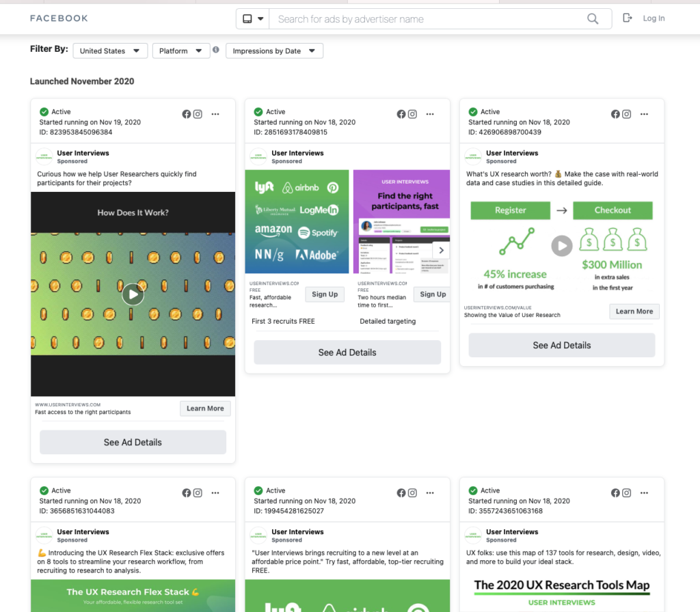Viewport: 700px width, 612px height.
Task: Open the ad category selector dropdown
Action: click(x=253, y=19)
